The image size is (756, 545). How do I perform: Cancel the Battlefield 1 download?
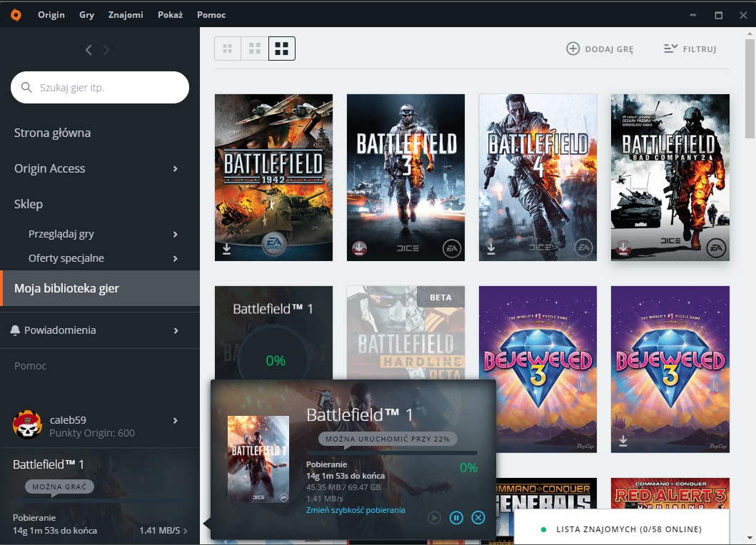pyautogui.click(x=478, y=517)
